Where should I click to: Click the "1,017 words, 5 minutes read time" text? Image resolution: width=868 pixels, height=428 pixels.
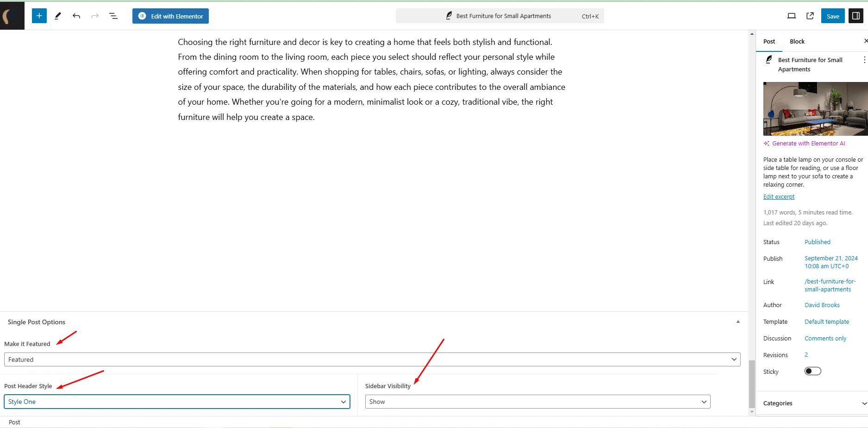[808, 213]
